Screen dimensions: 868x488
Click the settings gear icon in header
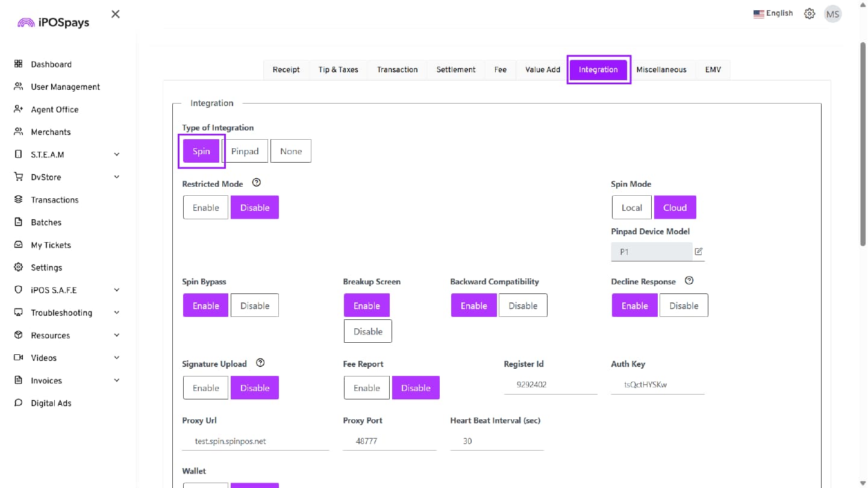[810, 14]
